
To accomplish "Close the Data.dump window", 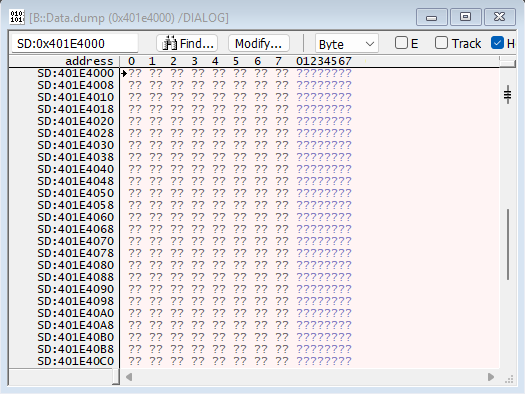I will [500, 17].
